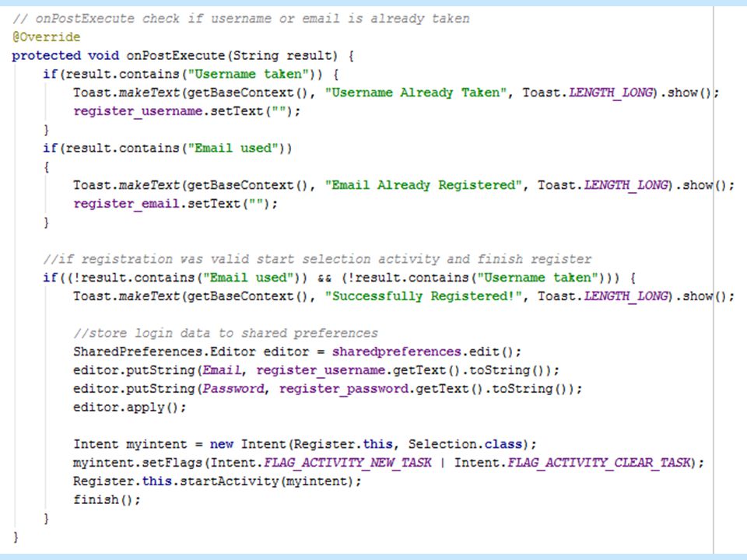Image resolution: width=747 pixels, height=560 pixels.
Task: Click the "Username Already Taken" toast string
Action: (416, 93)
